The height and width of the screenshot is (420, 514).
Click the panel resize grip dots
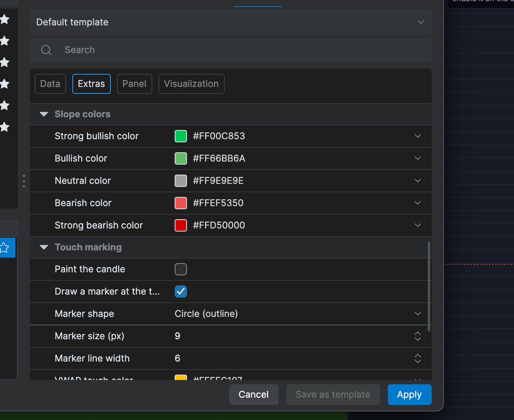24,181
